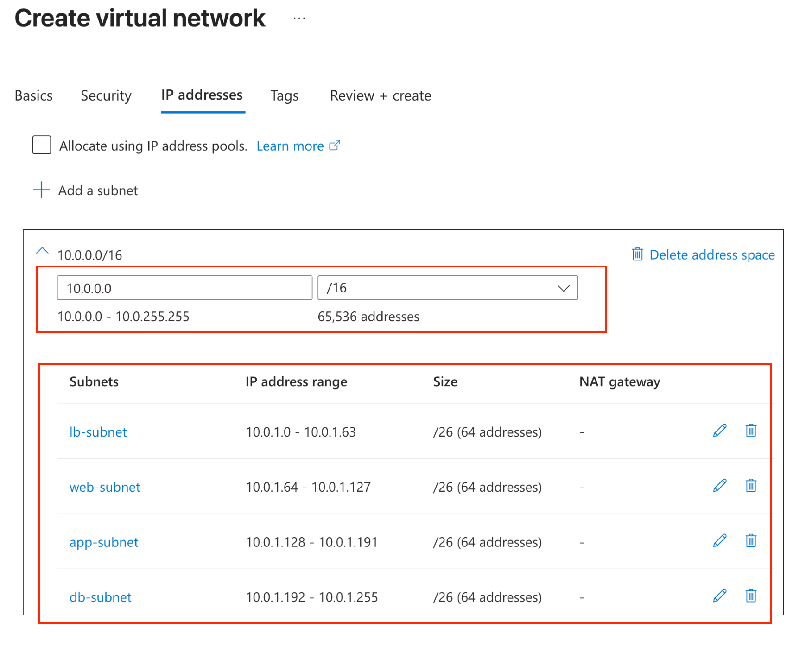Edit the app-subnet with pencil icon
Image resolution: width=812 pixels, height=647 pixels.
coord(719,541)
